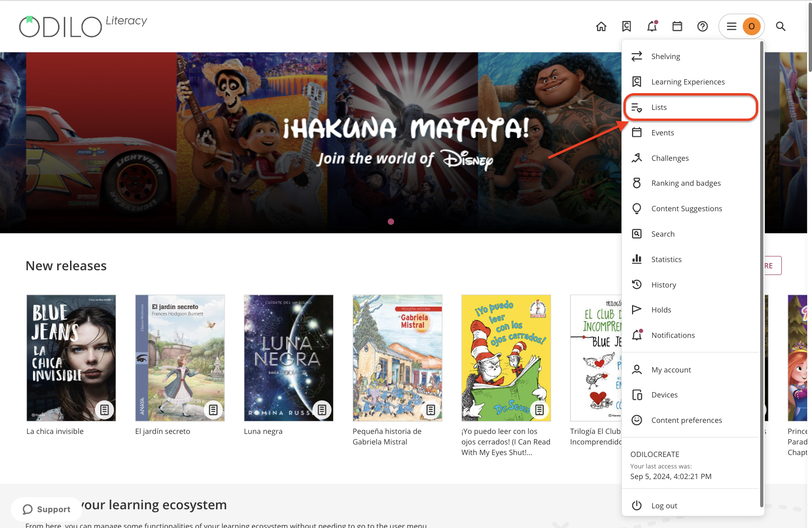Open Devices in the menu

click(691, 395)
